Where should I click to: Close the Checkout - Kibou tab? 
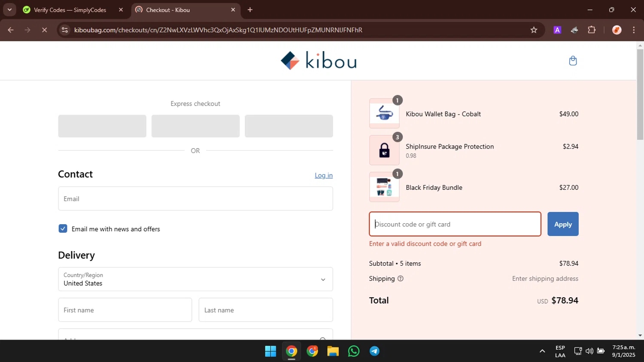tap(233, 10)
